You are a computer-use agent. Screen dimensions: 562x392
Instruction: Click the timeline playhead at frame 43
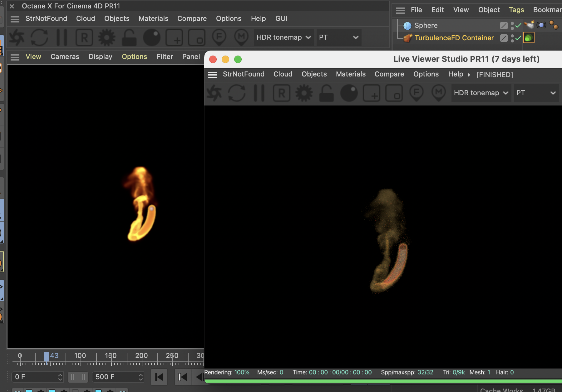[x=47, y=356]
